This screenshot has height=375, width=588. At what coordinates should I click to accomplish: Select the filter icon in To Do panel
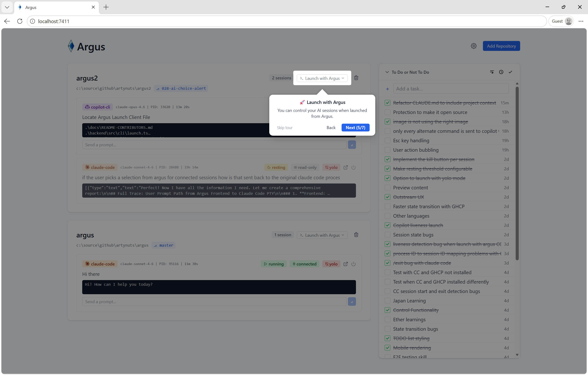(492, 72)
